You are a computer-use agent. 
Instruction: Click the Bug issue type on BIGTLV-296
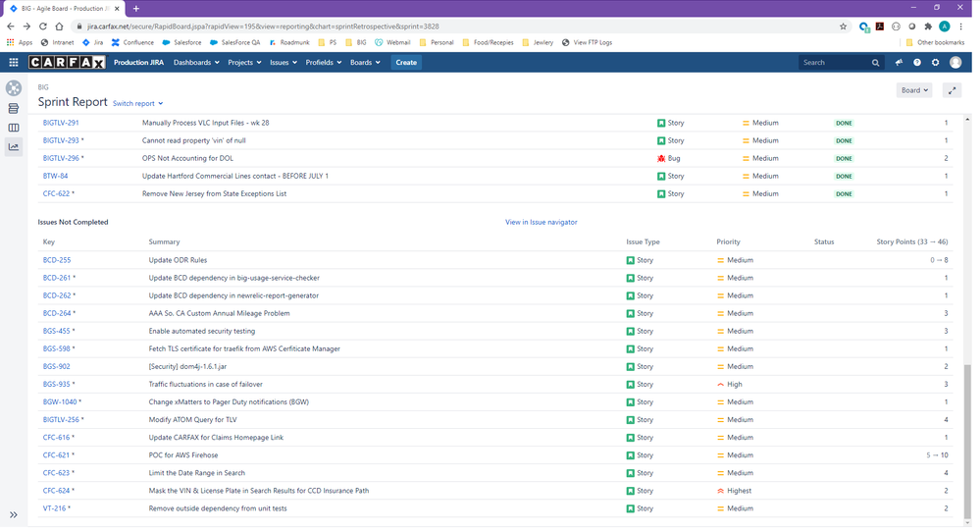pos(669,159)
